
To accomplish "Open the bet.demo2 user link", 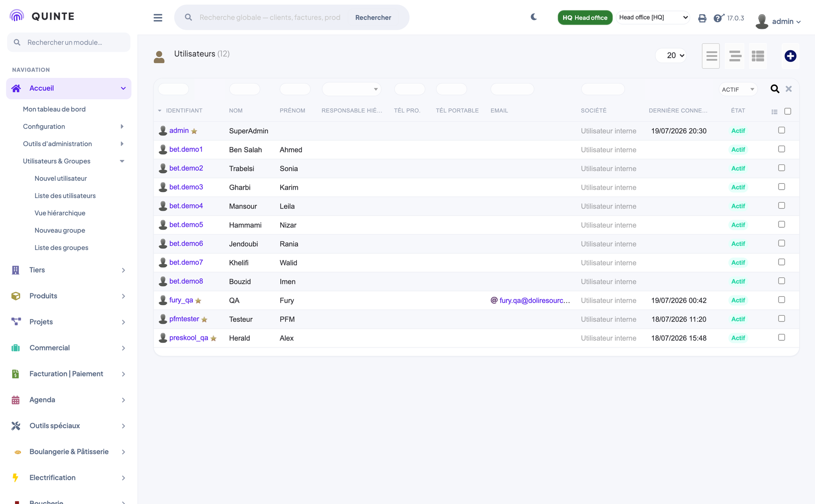I will pos(186,168).
